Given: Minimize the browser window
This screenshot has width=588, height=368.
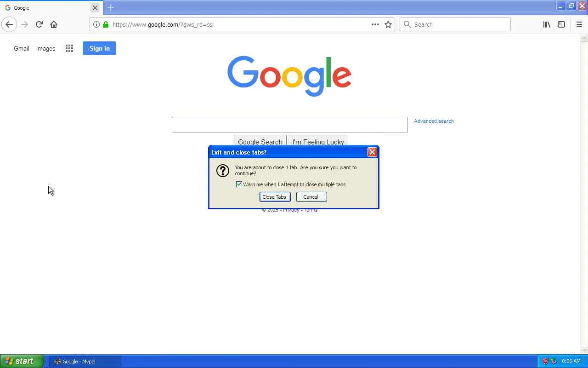Looking at the screenshot, I should [560, 6].
